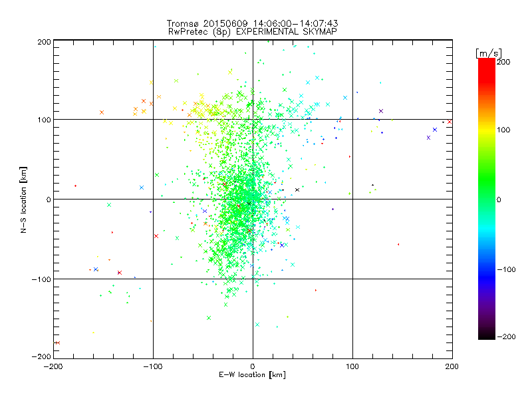The width and height of the screenshot is (532, 399).
Task: Click the blue region of the velocity colorbar
Action: click(x=487, y=275)
